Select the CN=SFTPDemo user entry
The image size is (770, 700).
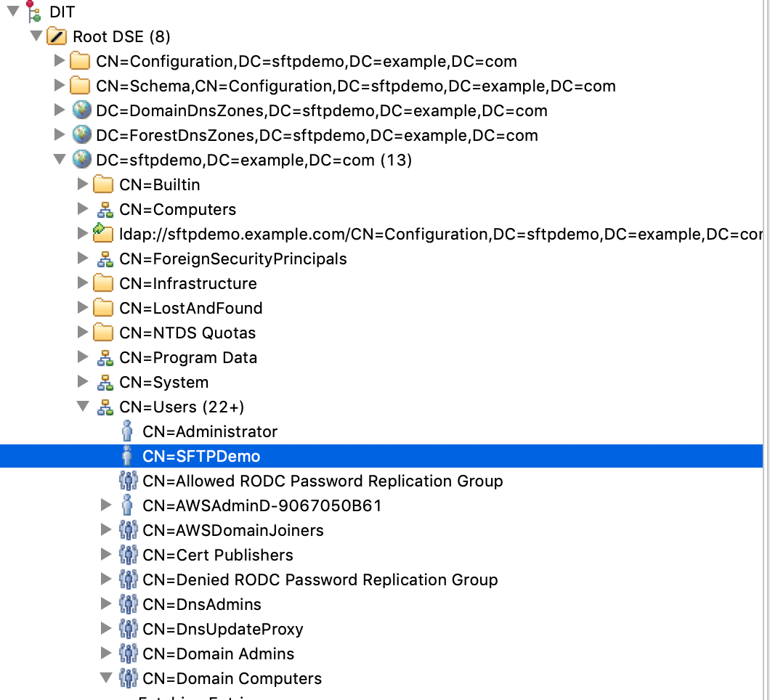click(x=201, y=456)
